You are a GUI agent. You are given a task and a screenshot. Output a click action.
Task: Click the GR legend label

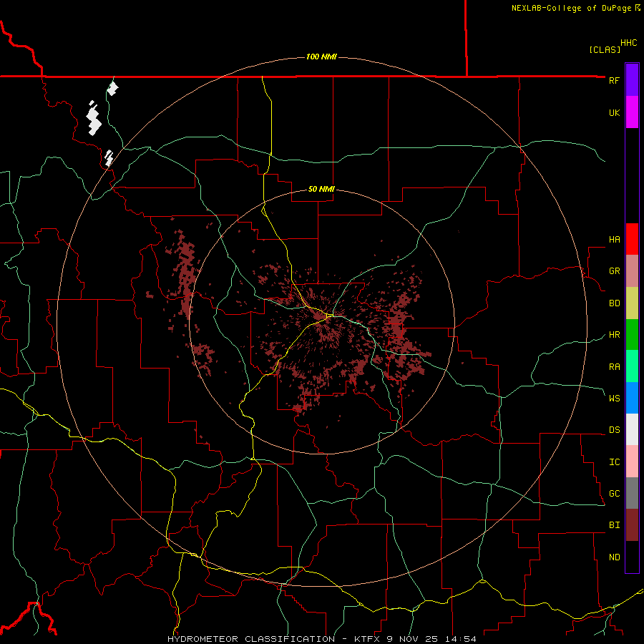click(614, 271)
